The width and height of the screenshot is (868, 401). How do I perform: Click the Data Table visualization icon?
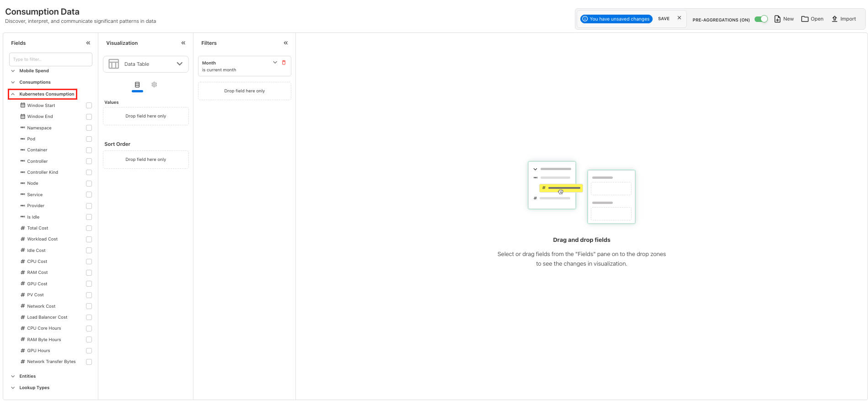(x=114, y=64)
